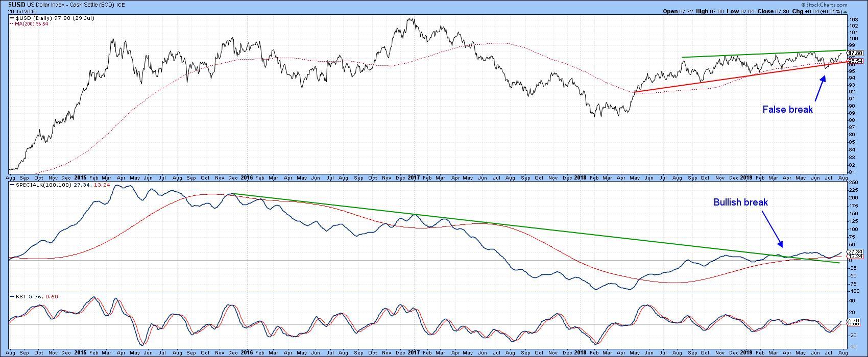Image resolution: width=868 pixels, height=357 pixels.
Task: Click the 97.80 price tag on right axis
Action: coord(855,53)
